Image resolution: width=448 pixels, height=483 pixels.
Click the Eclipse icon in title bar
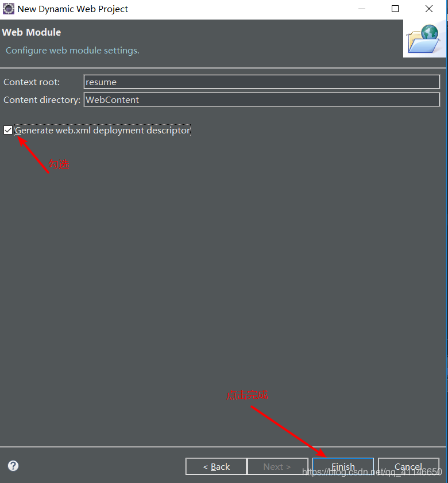(x=8, y=9)
